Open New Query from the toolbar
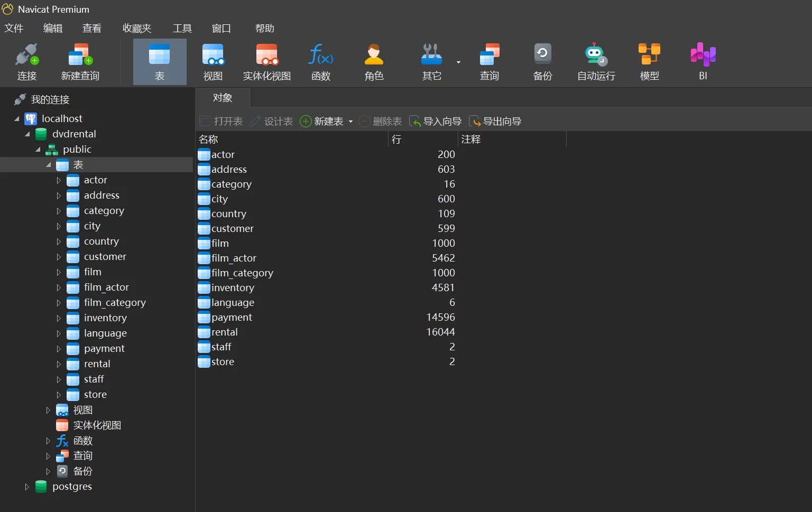Screen dimensions: 812x512 [80, 55]
